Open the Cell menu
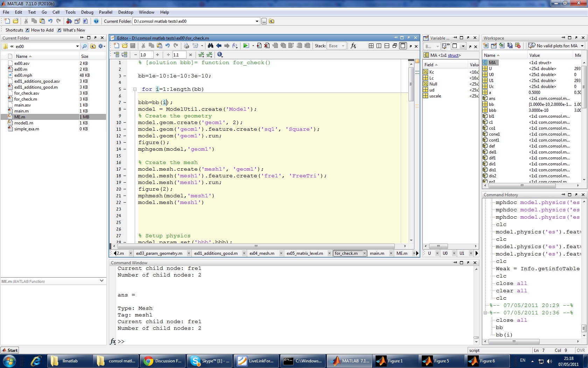Viewport: 588px width, 368px height. pyautogui.click(x=56, y=12)
